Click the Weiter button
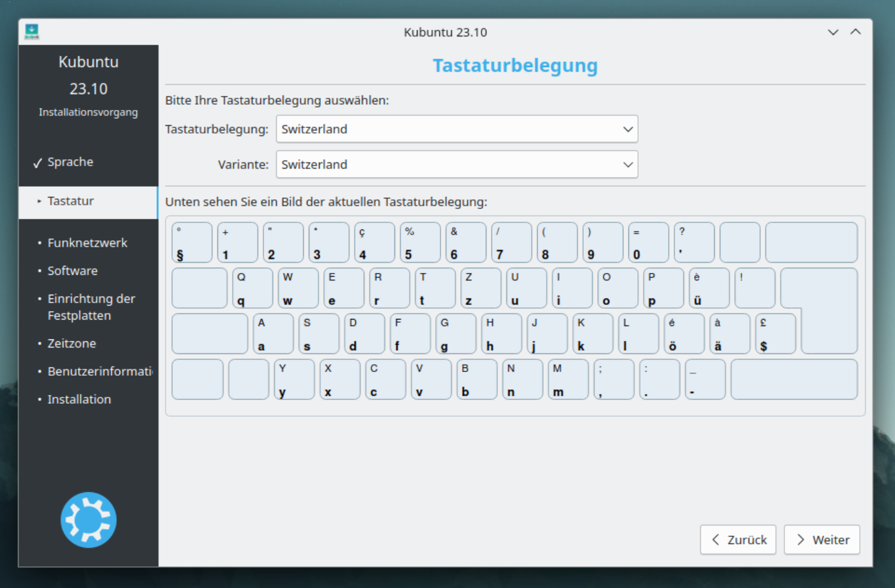This screenshot has height=588, width=895. click(x=821, y=540)
